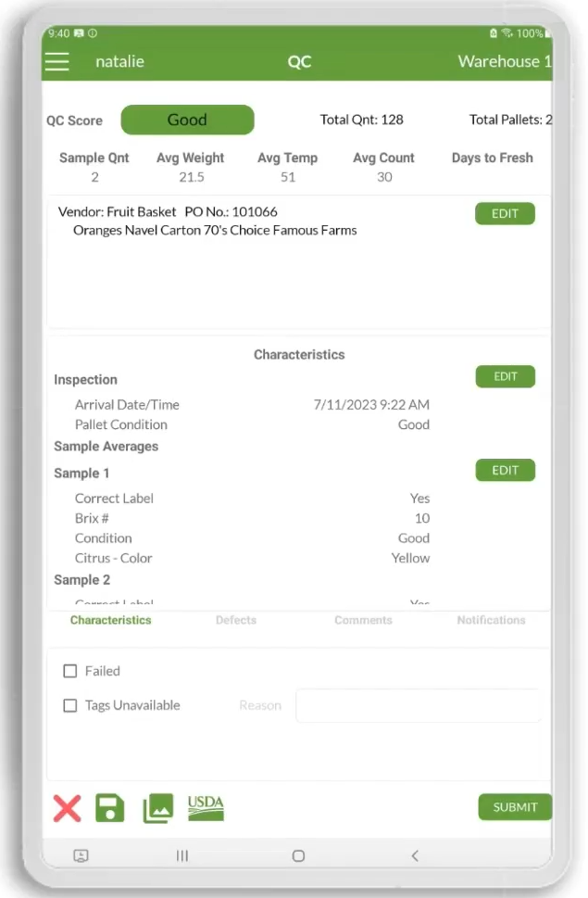The image size is (588, 898).
Task: Tap the Android back navigation arrow
Action: pyautogui.click(x=415, y=855)
